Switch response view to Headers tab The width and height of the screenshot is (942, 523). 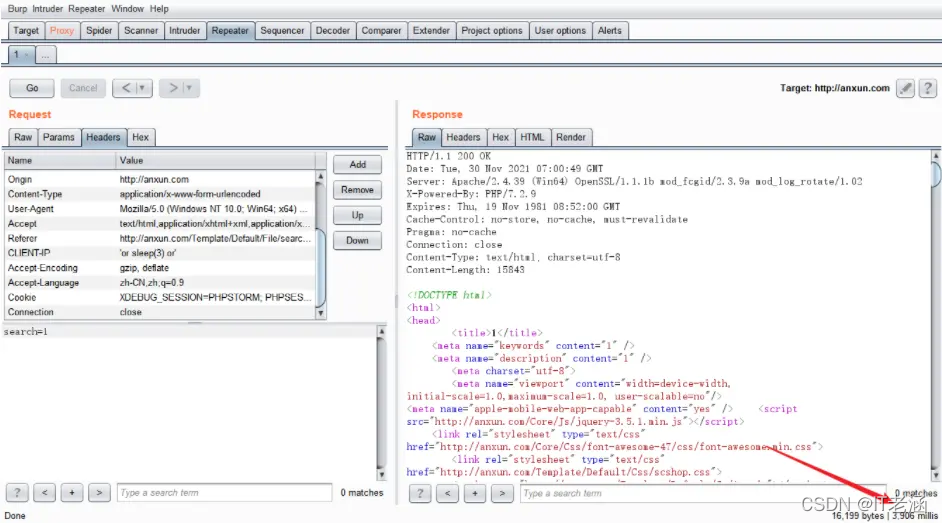click(x=463, y=138)
